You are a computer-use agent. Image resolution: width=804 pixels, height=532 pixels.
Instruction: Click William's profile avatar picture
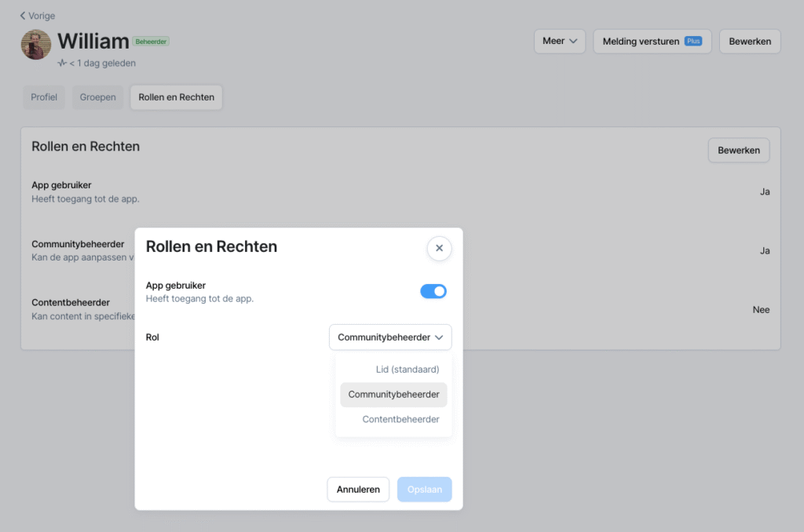[x=35, y=45]
